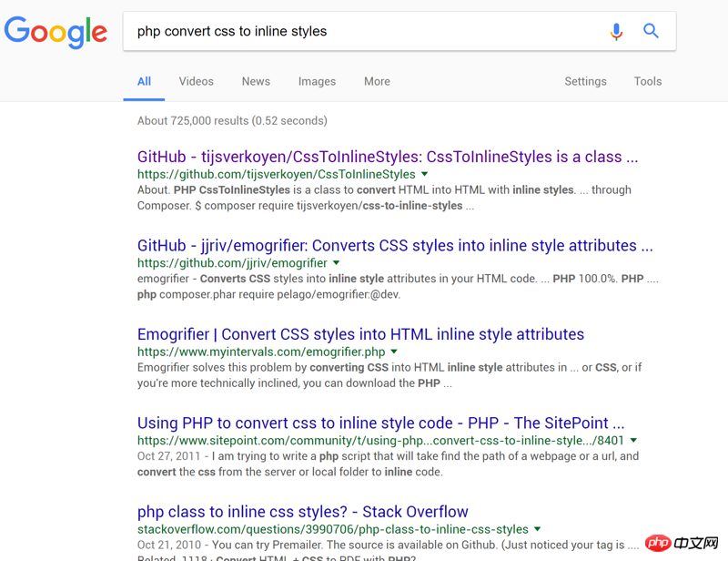Switch to the Images tab
Screen dimensions: 728x561
[317, 81]
